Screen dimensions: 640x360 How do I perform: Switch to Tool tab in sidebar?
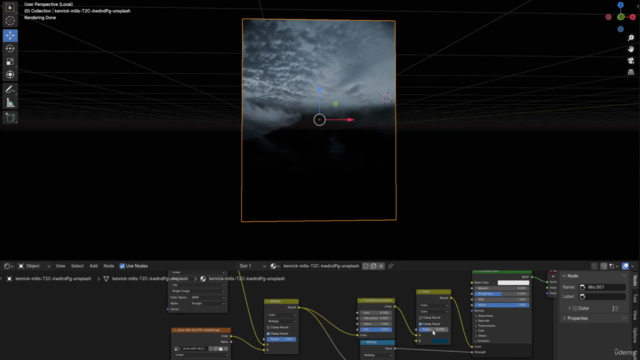(635, 299)
